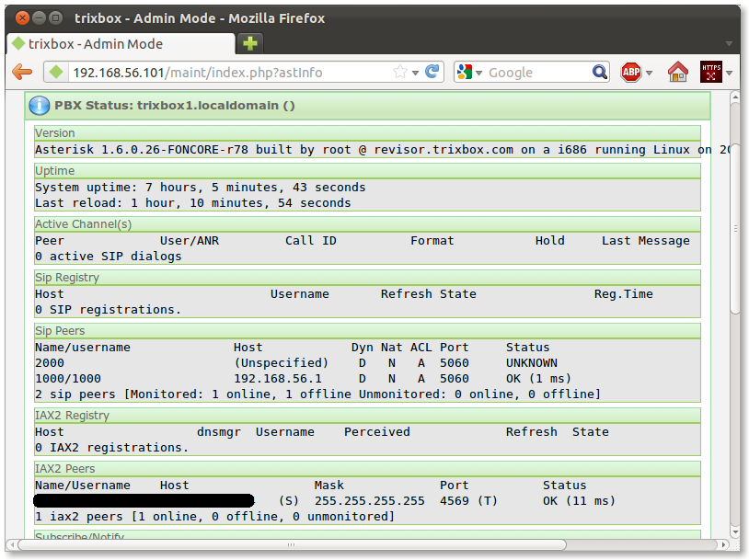This screenshot has height=560, width=749.
Task: Click the horizontal scrollbar thumb
Action: coord(292,544)
